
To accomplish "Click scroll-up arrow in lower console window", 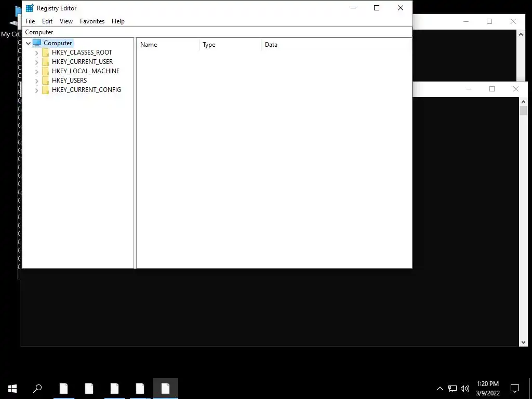I will 523,102.
